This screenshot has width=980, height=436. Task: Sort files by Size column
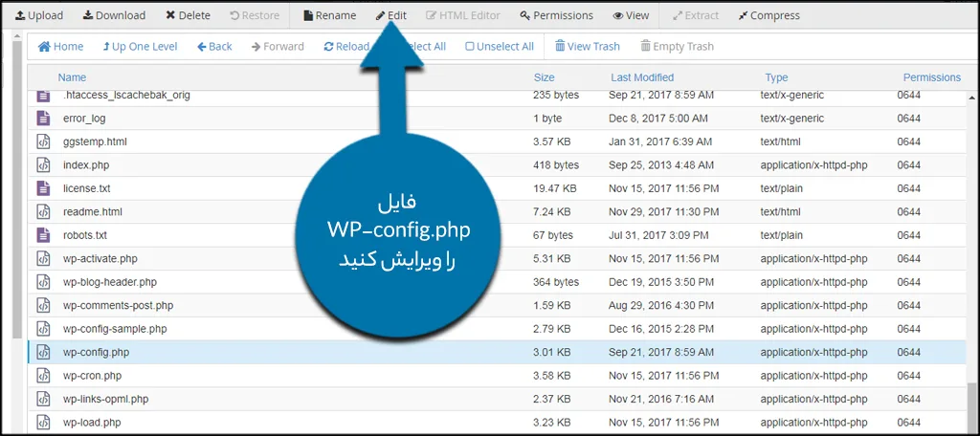click(x=544, y=77)
